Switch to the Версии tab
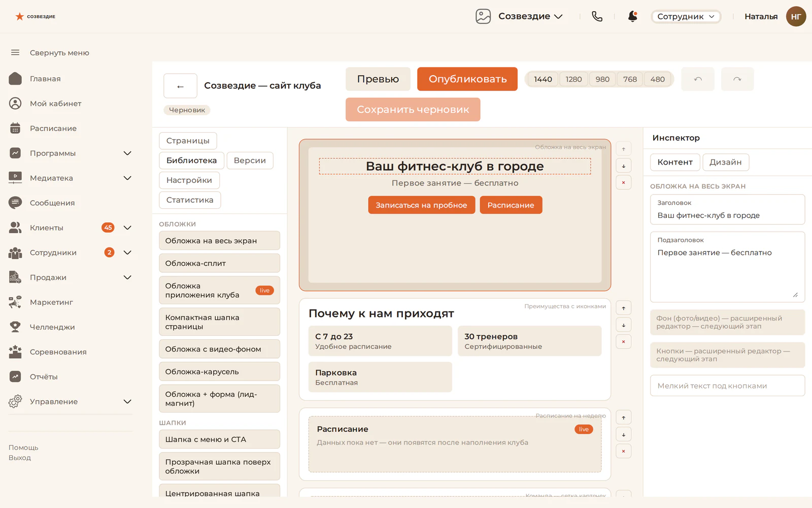The image size is (812, 508). (250, 161)
